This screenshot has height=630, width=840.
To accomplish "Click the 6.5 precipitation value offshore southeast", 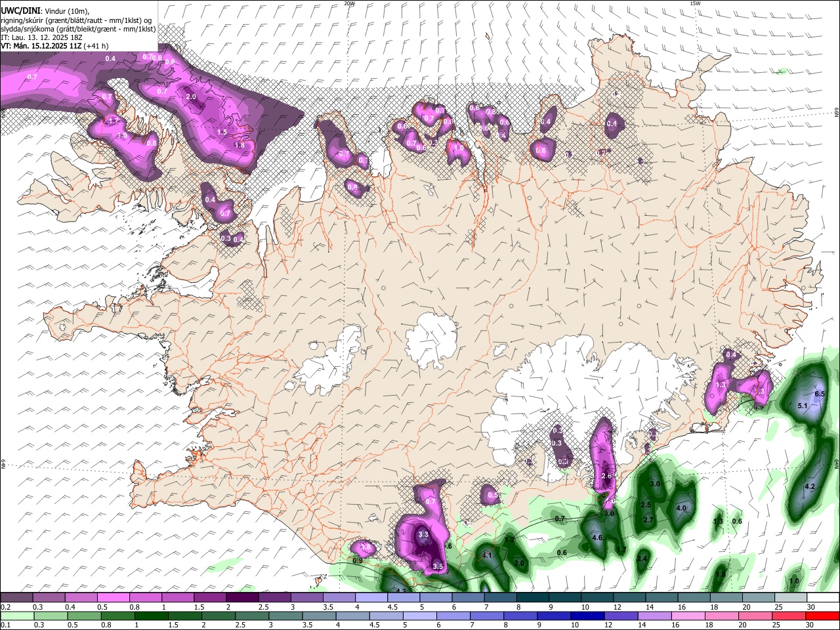I will [819, 394].
